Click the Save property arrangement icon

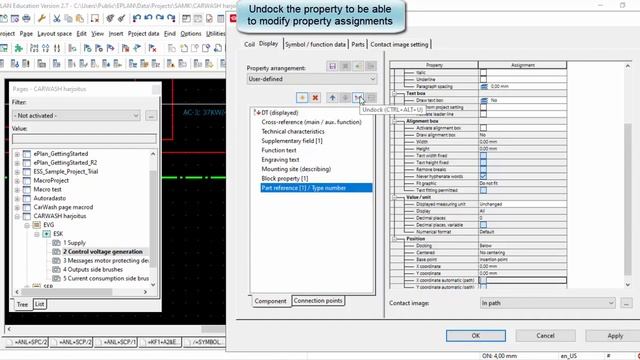[332, 66]
